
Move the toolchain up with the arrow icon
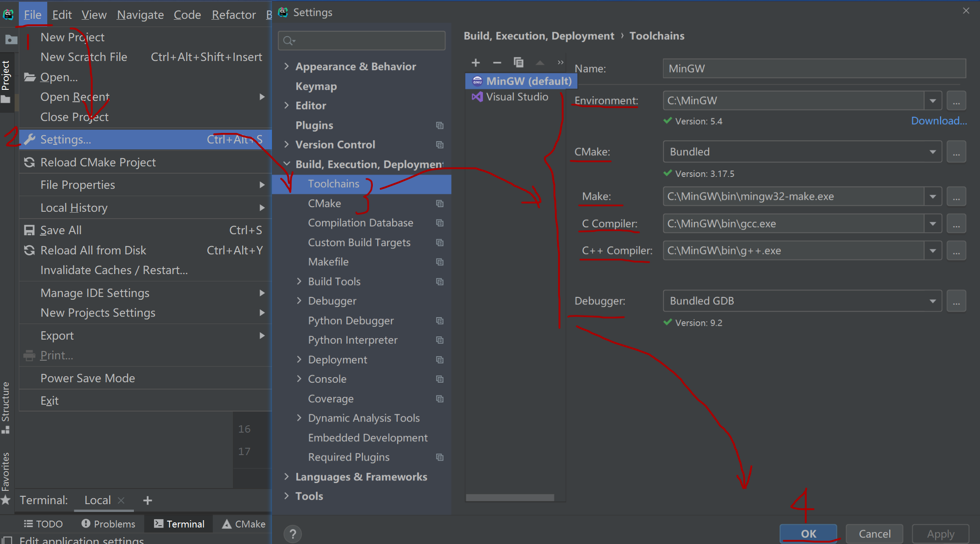tap(540, 62)
